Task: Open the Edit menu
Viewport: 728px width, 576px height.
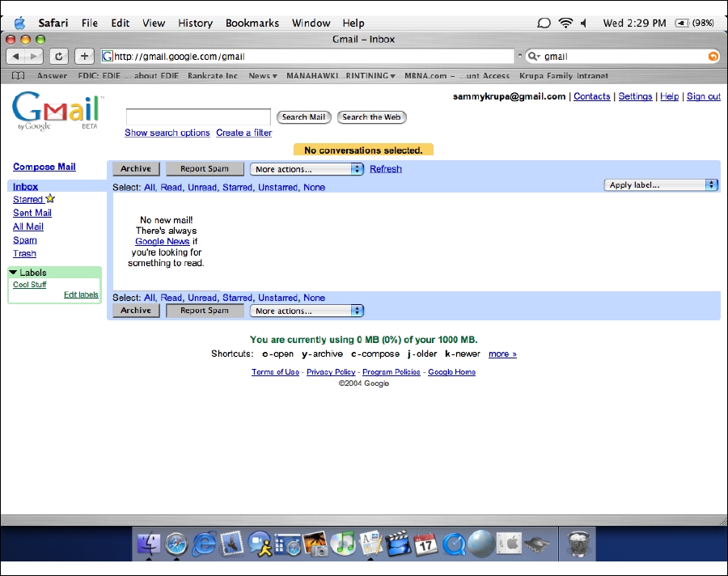Action: click(121, 23)
